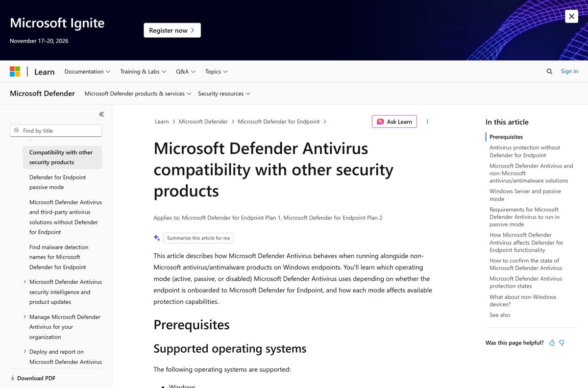The width and height of the screenshot is (588, 388).
Task: Expand Deploy and report on node
Action: pos(25,352)
